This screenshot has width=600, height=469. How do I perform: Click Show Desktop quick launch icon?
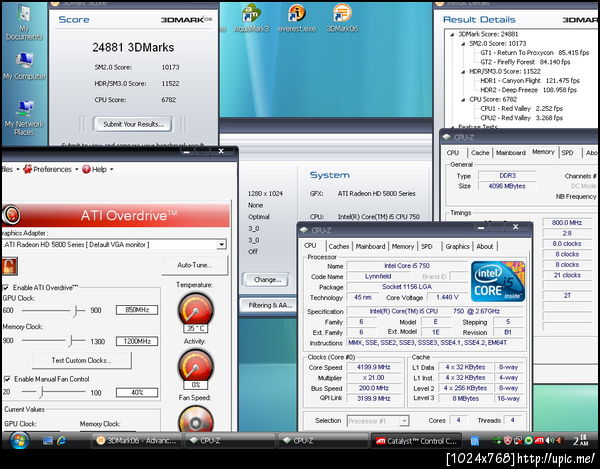tap(48, 441)
